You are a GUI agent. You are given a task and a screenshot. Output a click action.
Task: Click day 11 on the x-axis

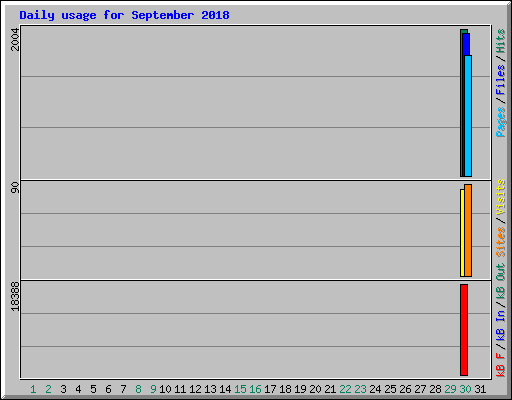(180, 389)
